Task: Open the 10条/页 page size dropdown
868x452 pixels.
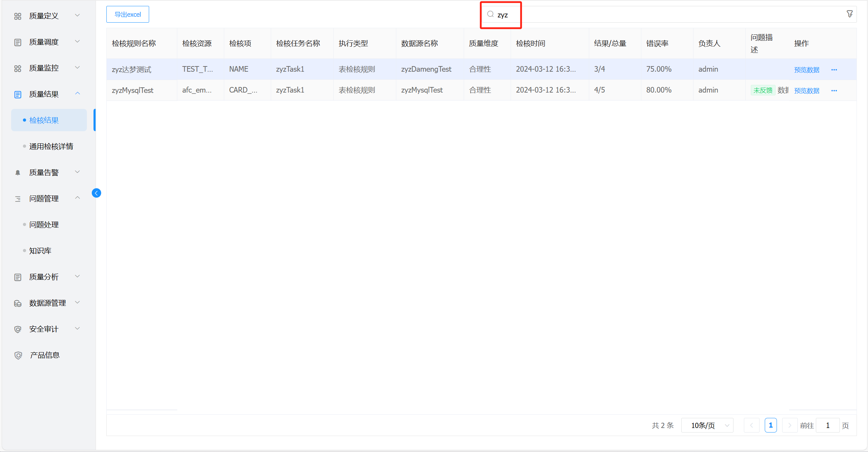Action: point(707,425)
